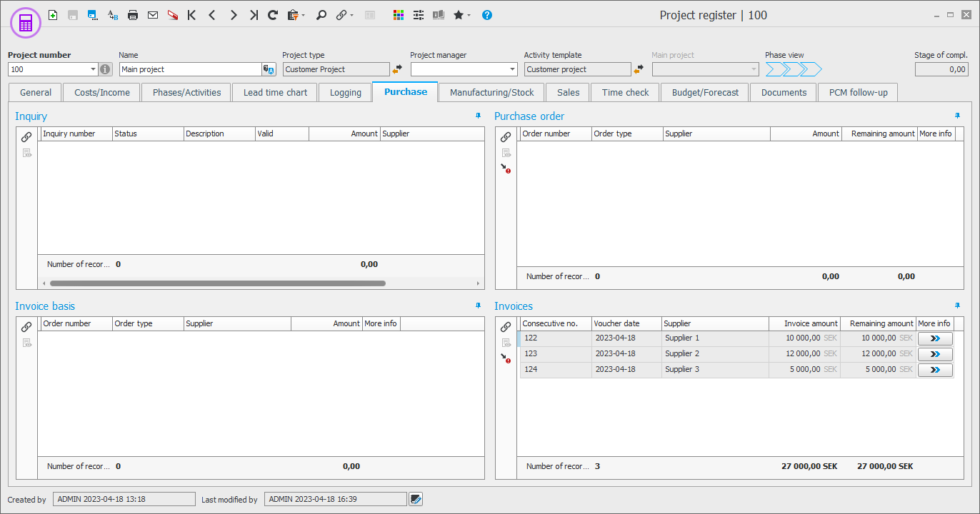Viewport: 980px width, 514px height.
Task: Go to the next record
Action: coord(233,14)
